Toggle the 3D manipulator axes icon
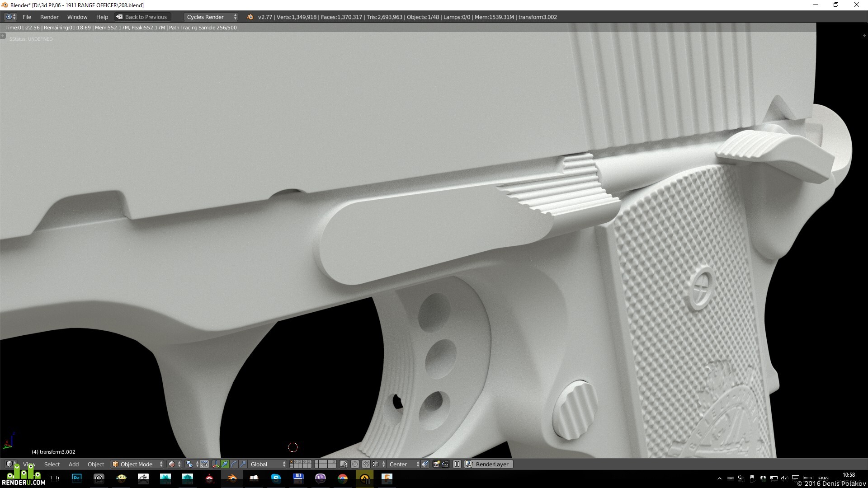The image size is (868, 488). (216, 464)
